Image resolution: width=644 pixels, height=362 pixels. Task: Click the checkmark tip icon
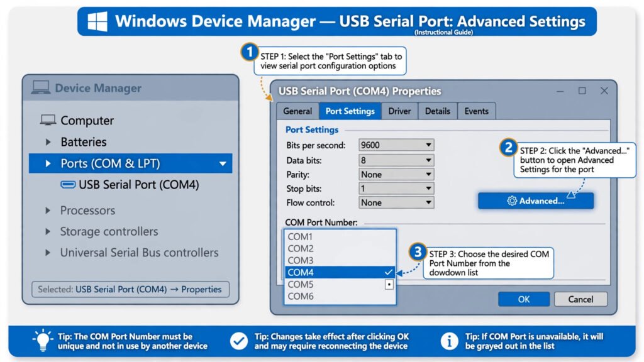point(238,341)
